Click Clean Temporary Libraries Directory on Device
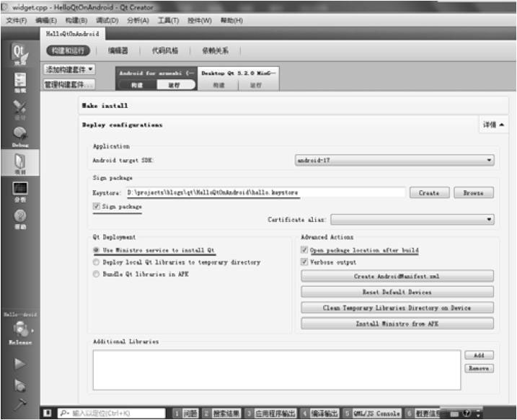This screenshot has width=517, height=420. coord(397,308)
